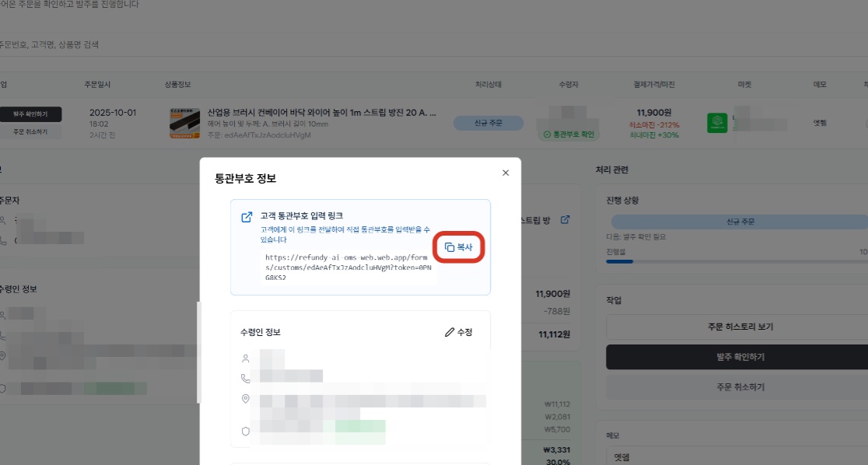Edit recipient info with 수정 button
This screenshot has height=465, width=868.
pyautogui.click(x=458, y=332)
